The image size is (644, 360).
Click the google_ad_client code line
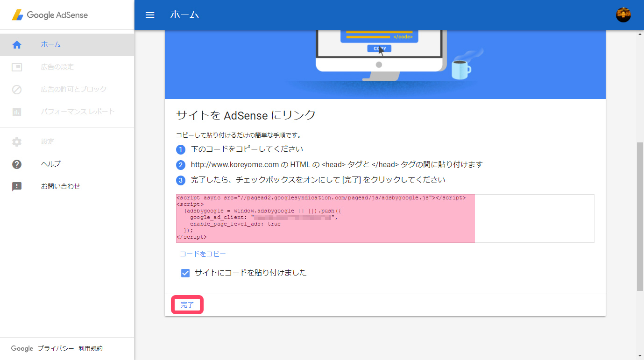click(x=263, y=218)
